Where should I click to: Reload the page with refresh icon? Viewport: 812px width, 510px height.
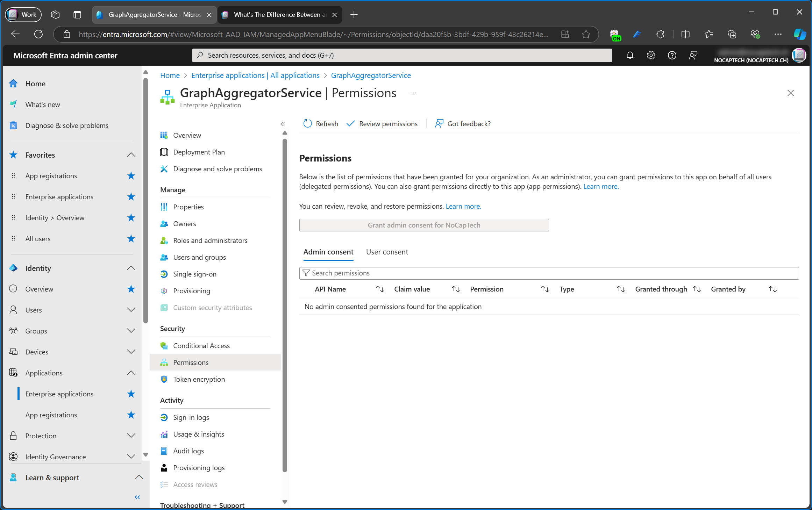(38, 34)
